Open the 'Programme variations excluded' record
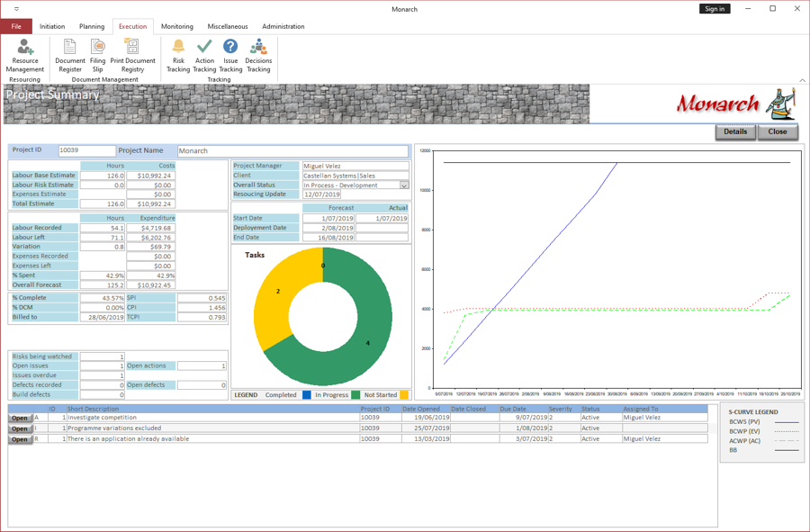 (x=20, y=428)
